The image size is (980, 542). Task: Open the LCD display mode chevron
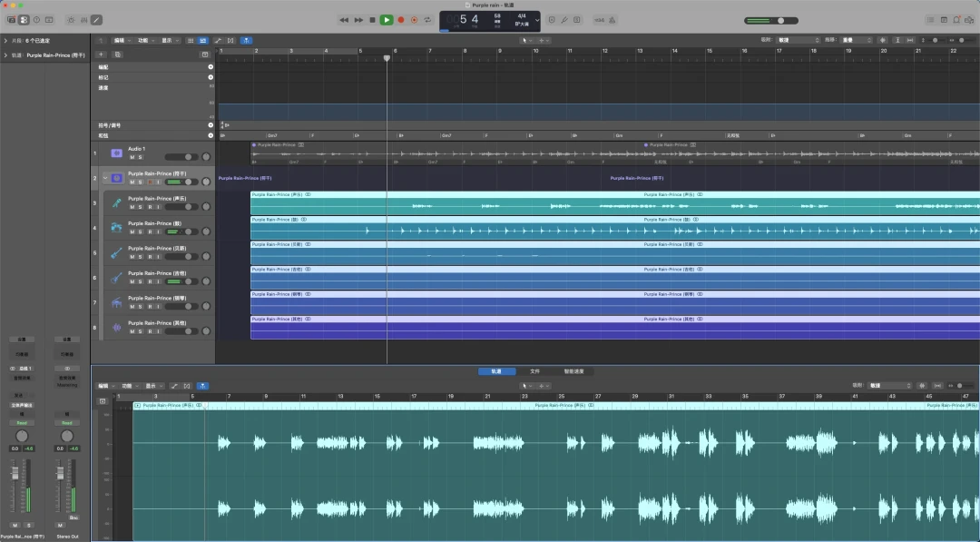(x=537, y=20)
